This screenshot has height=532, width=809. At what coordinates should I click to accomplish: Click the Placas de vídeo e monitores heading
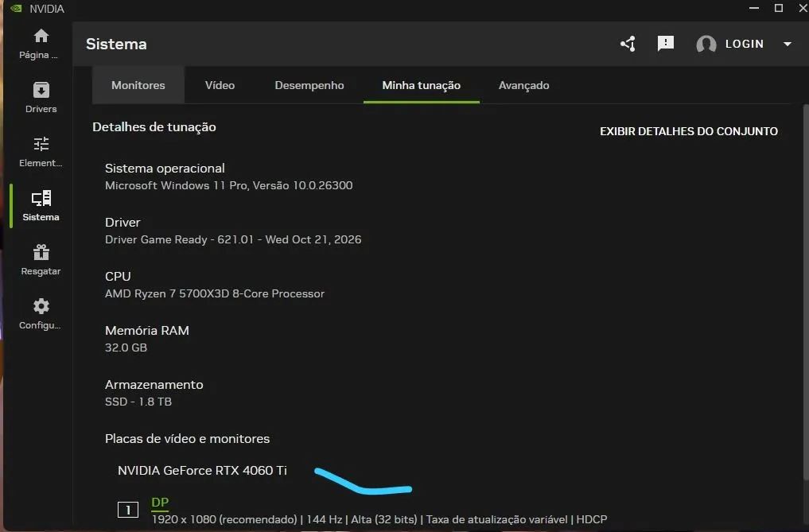[187, 439]
